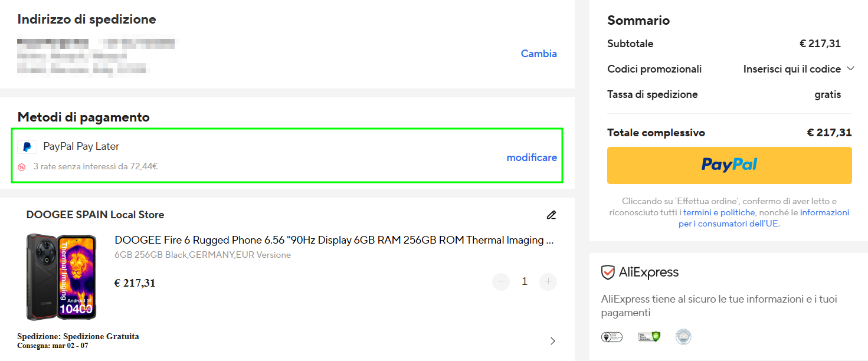Increase quantity with the plus button
The width and height of the screenshot is (868, 361).
(x=548, y=282)
